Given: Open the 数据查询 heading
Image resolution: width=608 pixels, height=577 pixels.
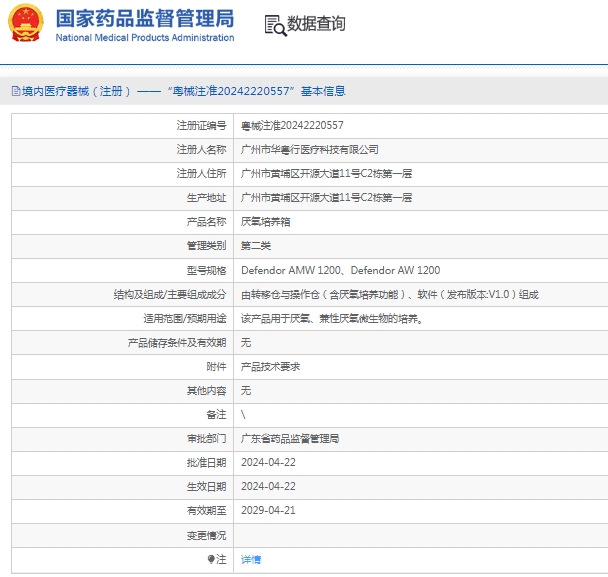Looking at the screenshot, I should click(316, 24).
